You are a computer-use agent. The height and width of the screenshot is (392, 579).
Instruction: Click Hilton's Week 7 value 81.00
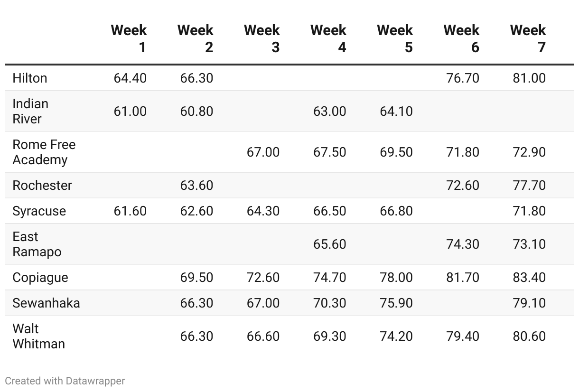pos(529,78)
